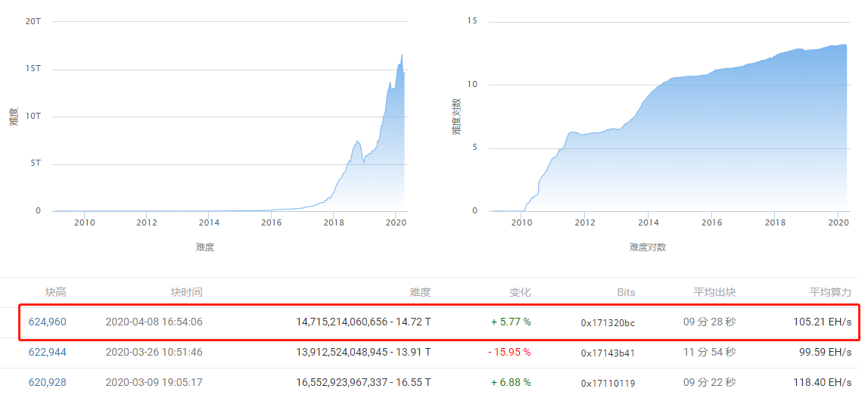Click the 2016 tick on difficulty chart
The width and height of the screenshot is (868, 395).
click(271, 222)
